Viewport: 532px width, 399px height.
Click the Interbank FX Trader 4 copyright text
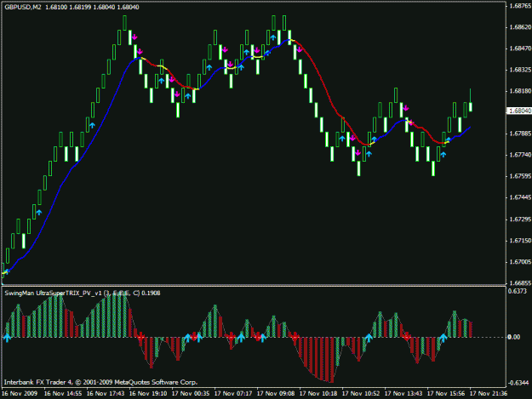click(x=100, y=382)
